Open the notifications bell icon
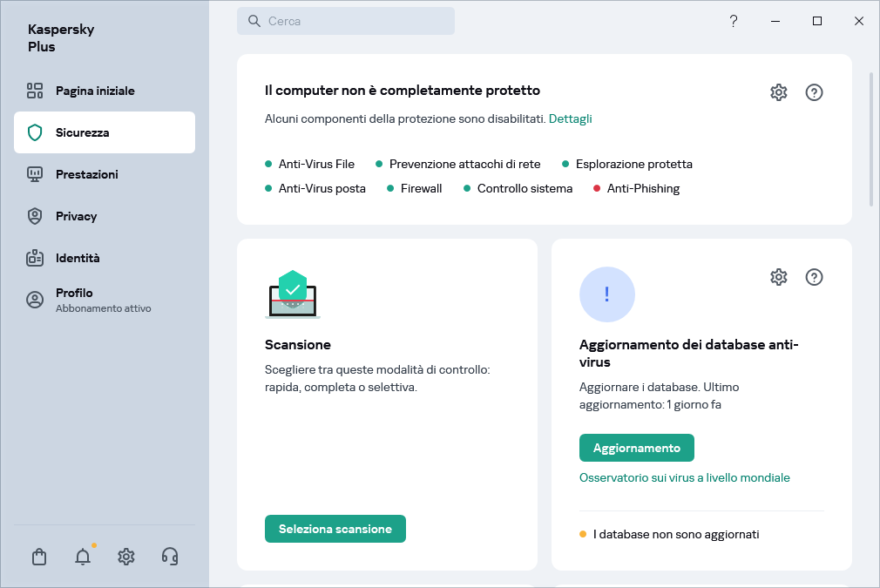Image resolution: width=880 pixels, height=588 pixels. click(83, 557)
